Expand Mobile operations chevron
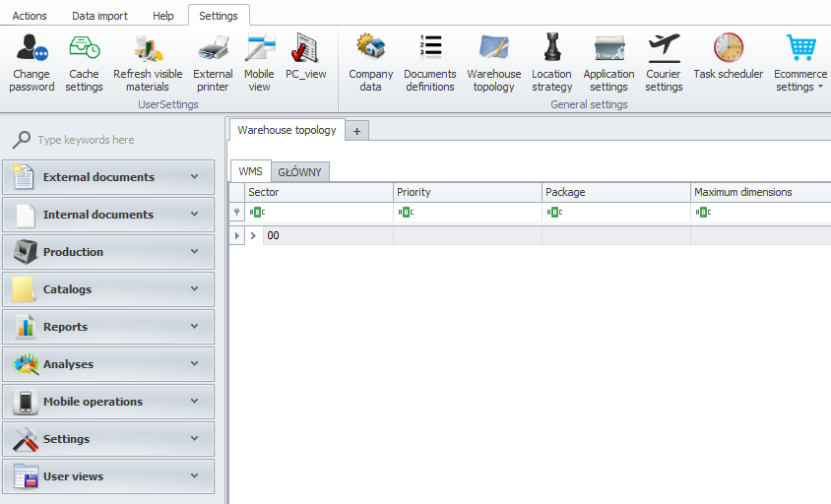The image size is (831, 504). 195,402
